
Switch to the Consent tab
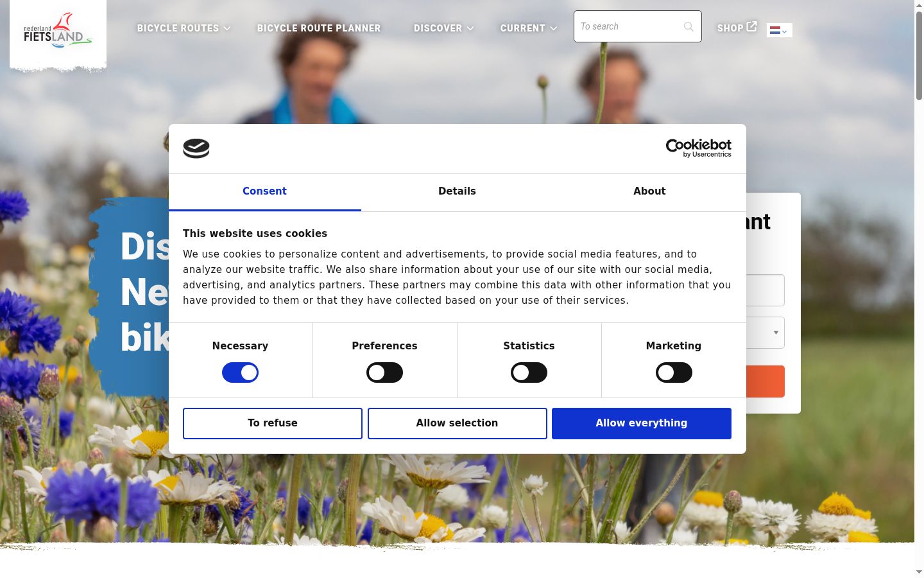pos(264,191)
